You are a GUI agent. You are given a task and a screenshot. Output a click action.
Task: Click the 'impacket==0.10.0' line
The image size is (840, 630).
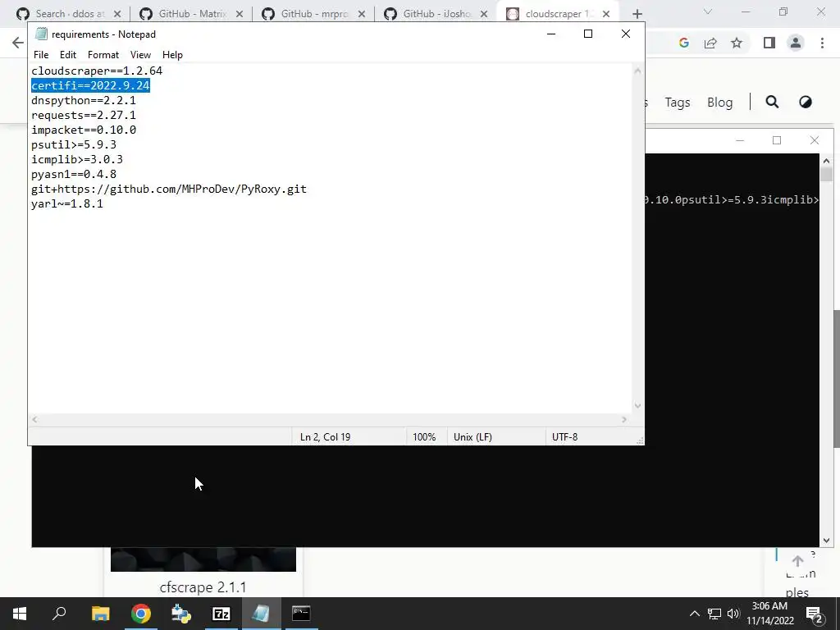pos(84,130)
